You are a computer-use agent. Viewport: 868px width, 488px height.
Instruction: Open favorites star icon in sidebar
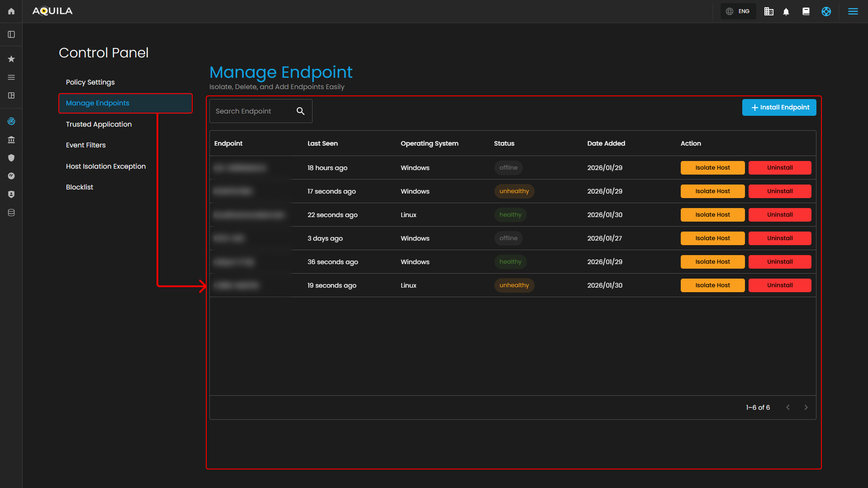pyautogui.click(x=11, y=59)
